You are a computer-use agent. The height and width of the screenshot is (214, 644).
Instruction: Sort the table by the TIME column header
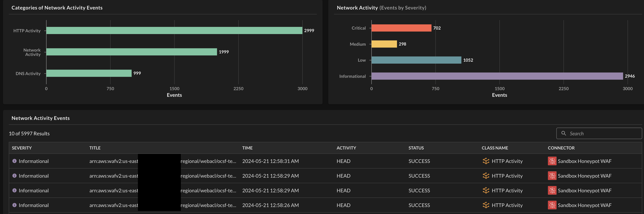pos(247,148)
